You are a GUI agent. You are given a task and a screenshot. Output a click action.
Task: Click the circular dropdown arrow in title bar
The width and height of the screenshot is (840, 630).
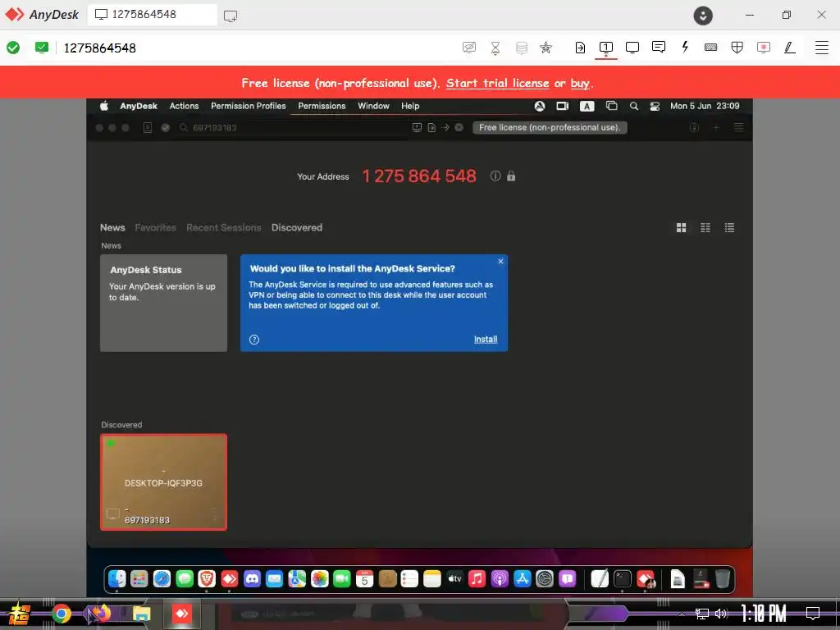703,15
